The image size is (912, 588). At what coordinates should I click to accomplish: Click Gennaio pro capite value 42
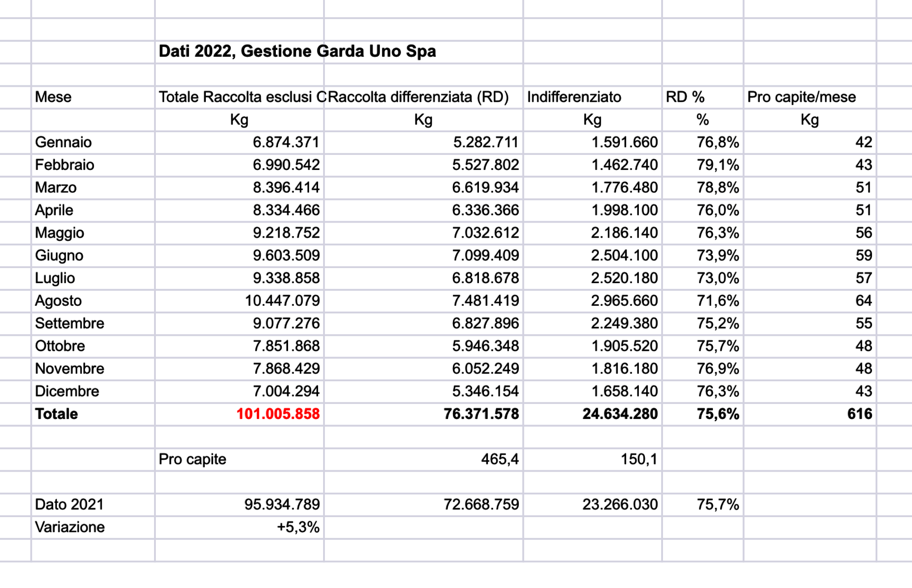(x=864, y=142)
